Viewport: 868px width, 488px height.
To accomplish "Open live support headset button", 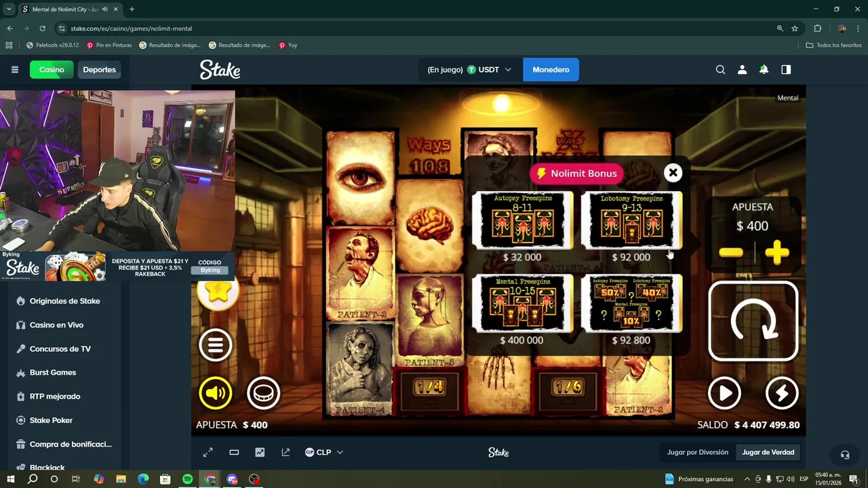I will point(845,455).
